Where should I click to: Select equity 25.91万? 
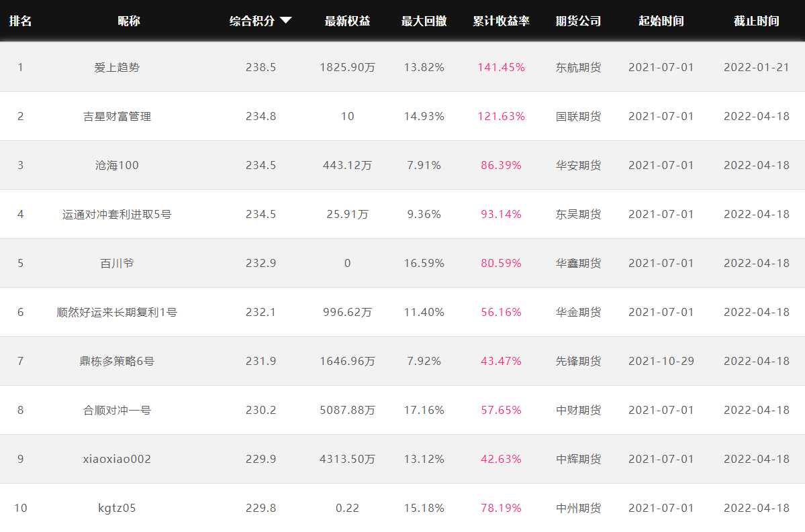pyautogui.click(x=348, y=215)
